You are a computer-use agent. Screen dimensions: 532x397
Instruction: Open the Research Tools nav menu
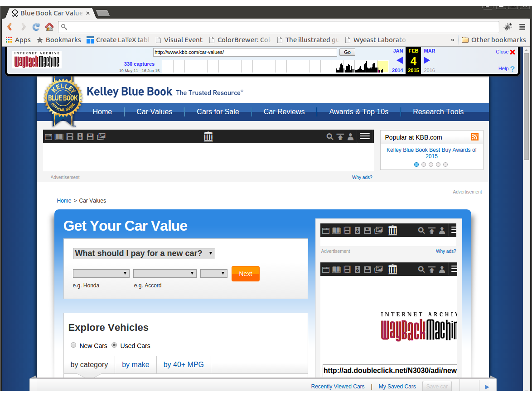pyautogui.click(x=438, y=111)
